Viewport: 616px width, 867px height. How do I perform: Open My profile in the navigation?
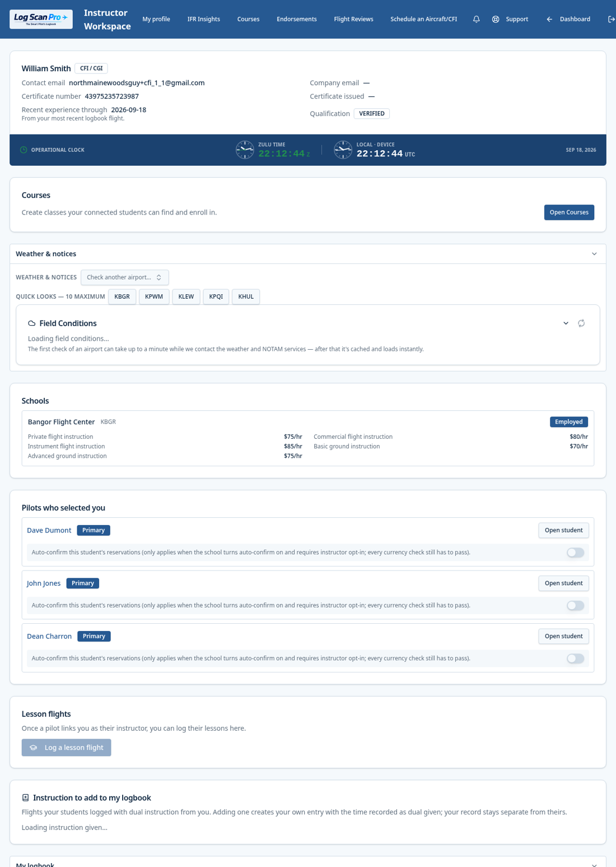point(156,19)
